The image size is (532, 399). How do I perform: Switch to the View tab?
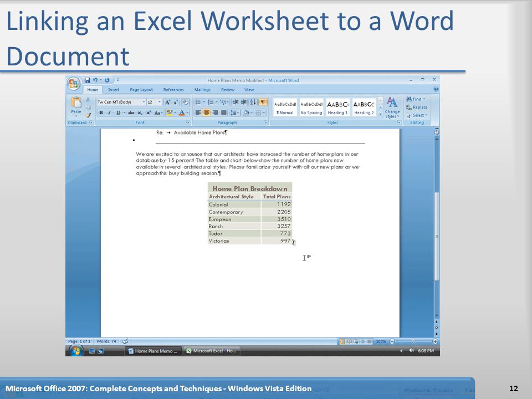[x=249, y=90]
